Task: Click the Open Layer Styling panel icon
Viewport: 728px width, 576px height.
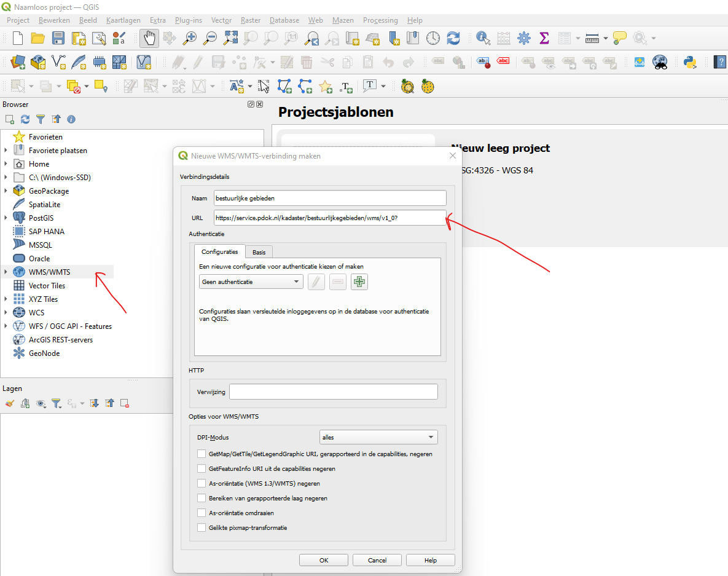Action: tap(10, 403)
